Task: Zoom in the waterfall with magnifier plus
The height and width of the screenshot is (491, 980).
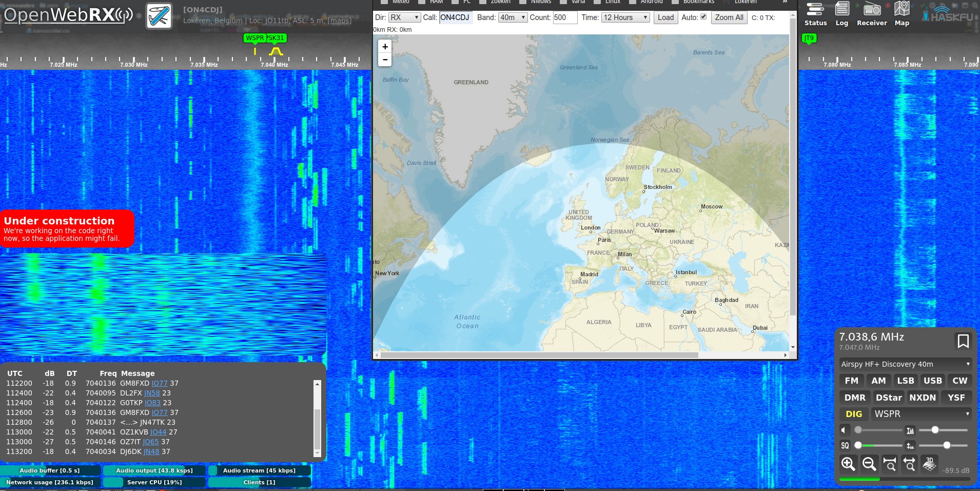Action: tap(848, 464)
